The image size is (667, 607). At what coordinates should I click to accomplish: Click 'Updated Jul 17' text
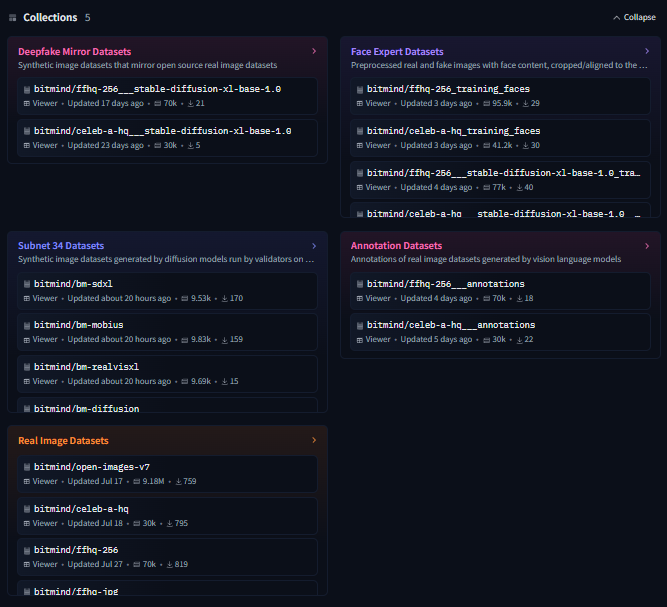click(95, 482)
